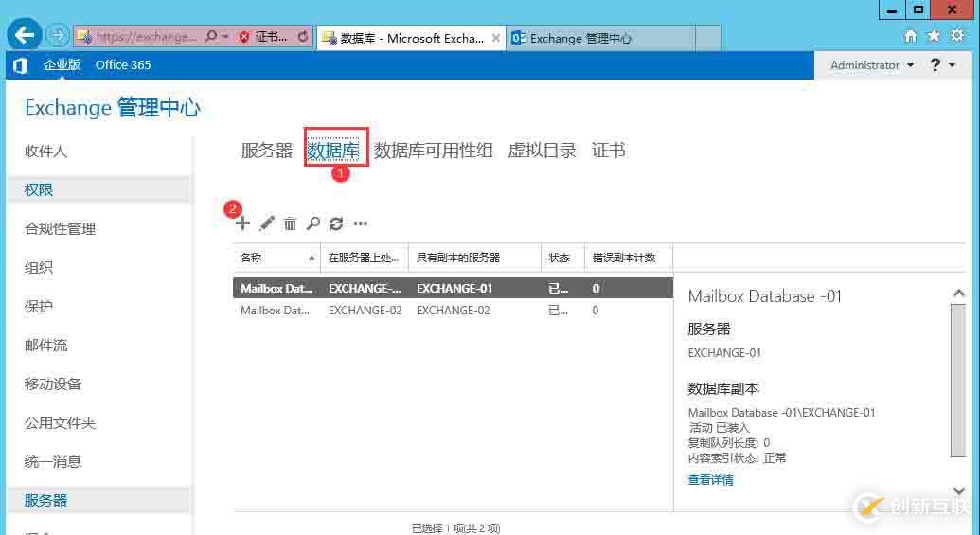980x535 pixels.
Task: Open the Administrator account dropdown
Action: click(872, 65)
